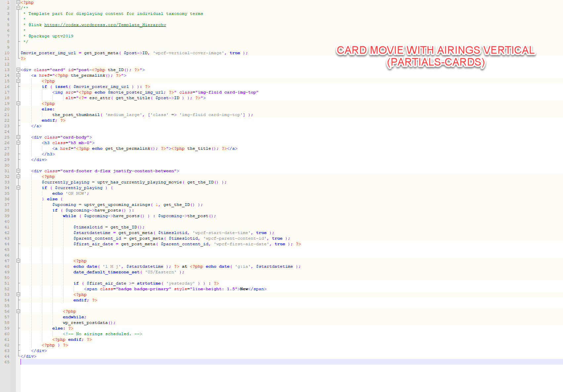Collapse the php block at line 56
This screenshot has width=563, height=392.
pyautogui.click(x=18, y=311)
